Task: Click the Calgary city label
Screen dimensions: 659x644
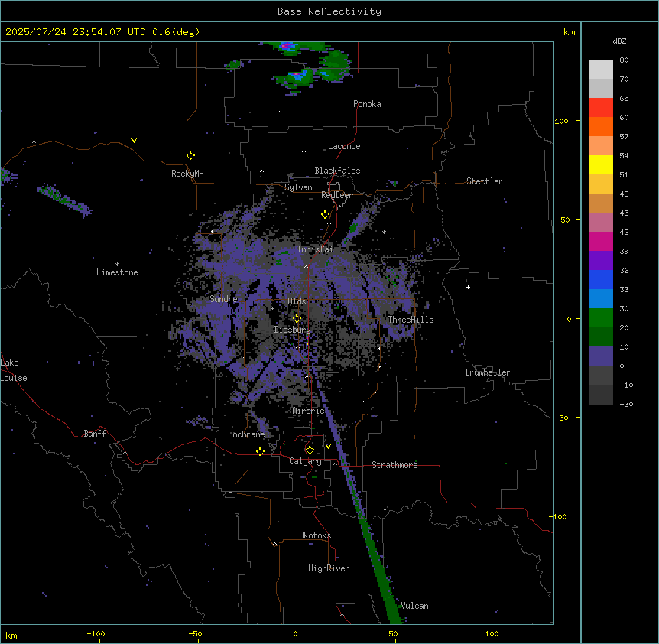Action: 306,461
